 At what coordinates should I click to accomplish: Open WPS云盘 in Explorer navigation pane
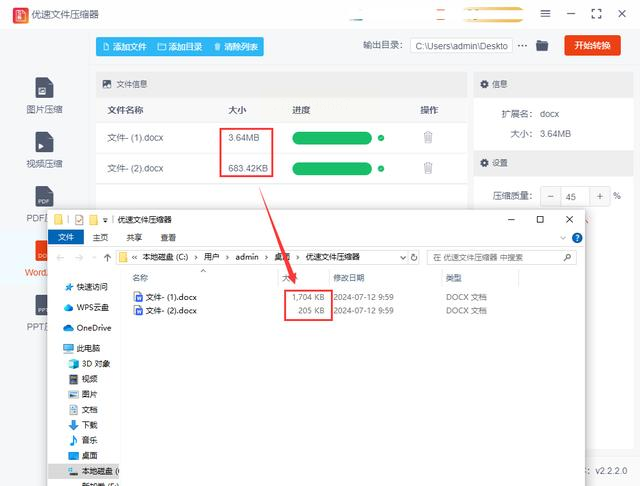[87, 307]
